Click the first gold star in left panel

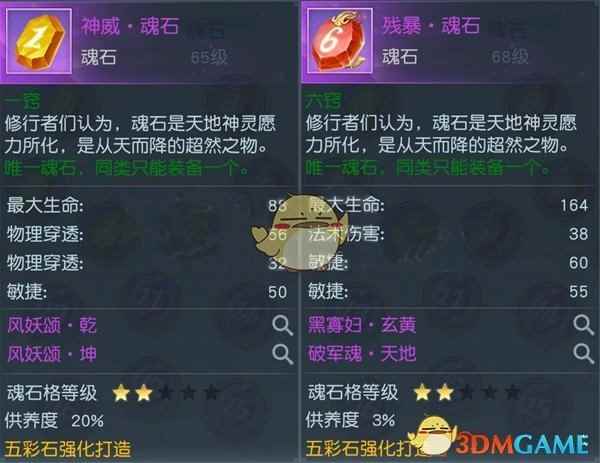click(121, 393)
